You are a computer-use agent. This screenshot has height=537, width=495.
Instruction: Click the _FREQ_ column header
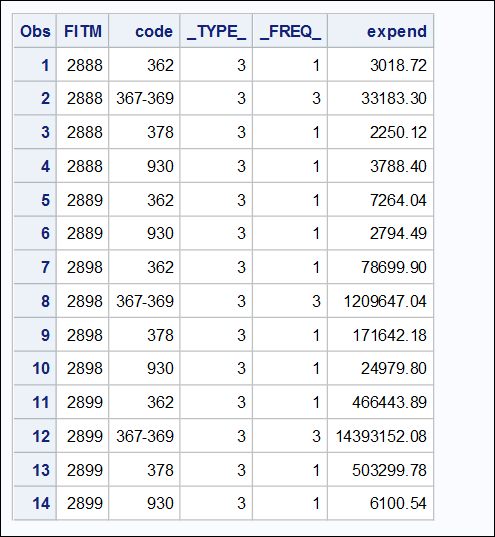pos(290,32)
